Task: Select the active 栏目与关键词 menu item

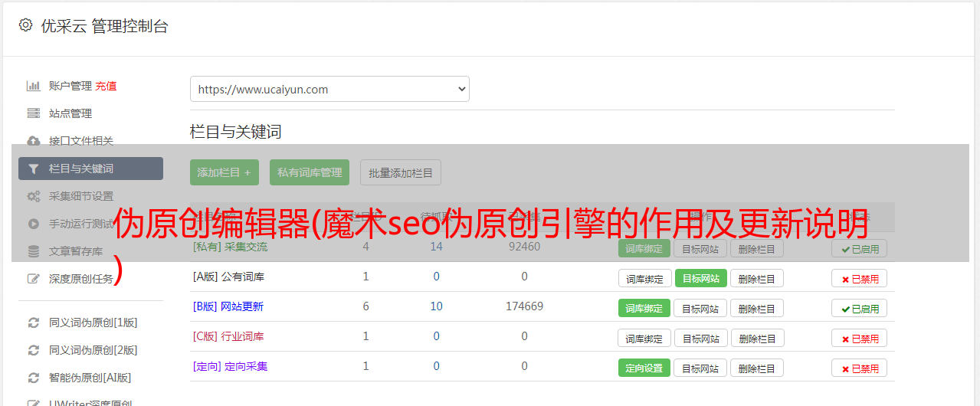Action: 90,169
